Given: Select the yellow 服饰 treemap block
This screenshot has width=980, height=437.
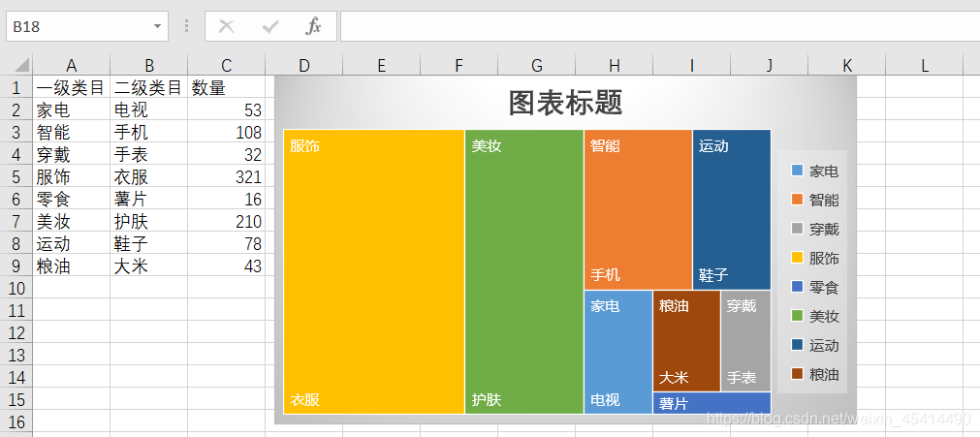Looking at the screenshot, I should click(374, 271).
